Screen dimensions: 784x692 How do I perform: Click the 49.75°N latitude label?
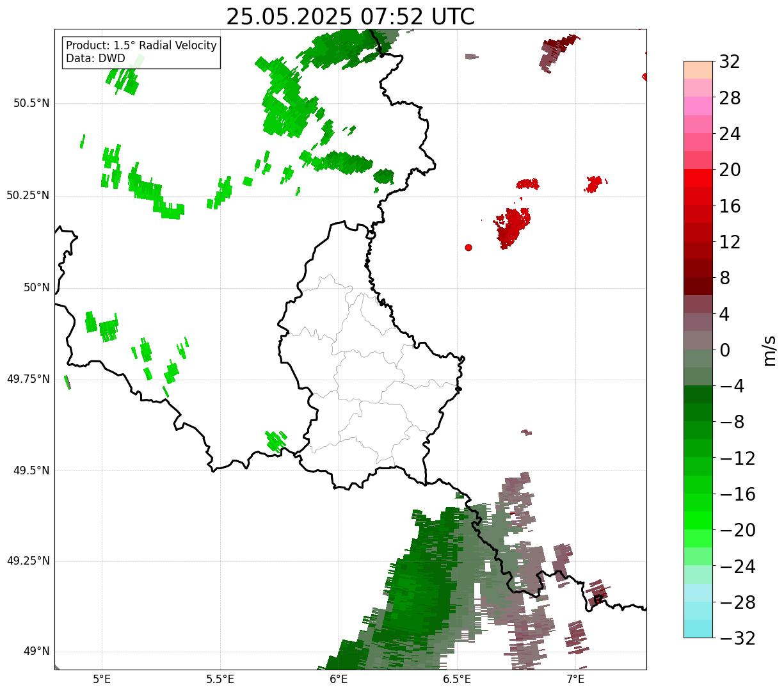click(28, 379)
